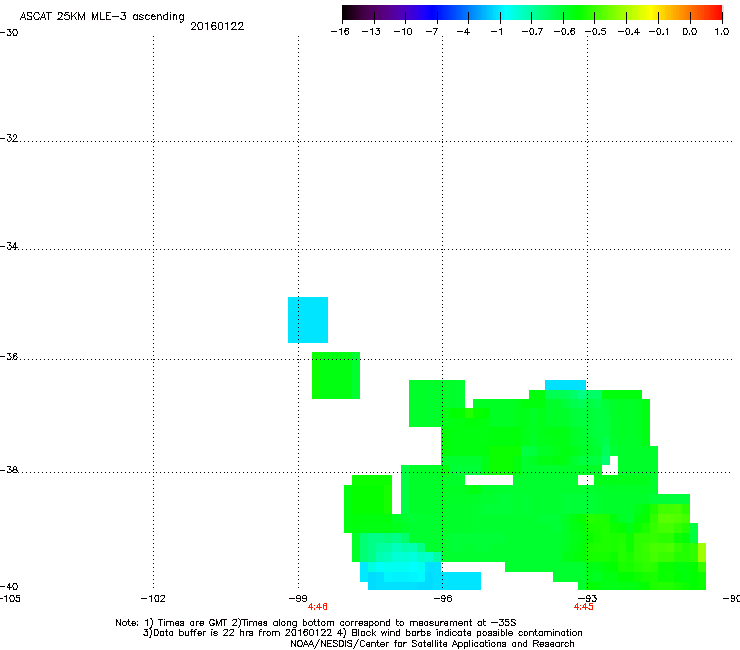Click the -4 colorbar tick label
This screenshot has height=650, width=740.
463,32
